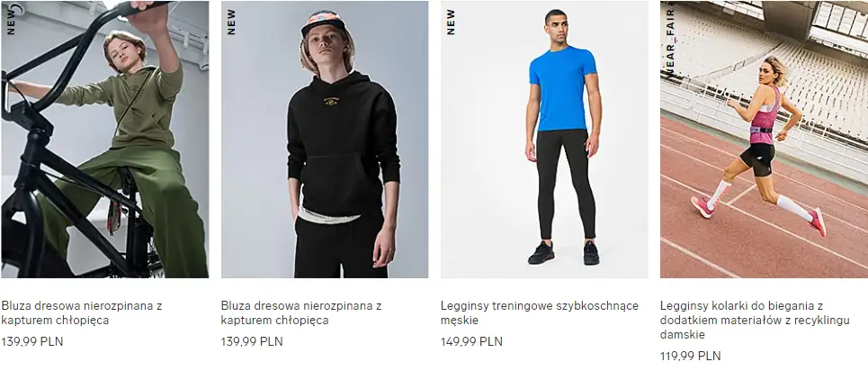Open the black hoodie product photo
This screenshot has height=371, width=868.
(x=325, y=140)
